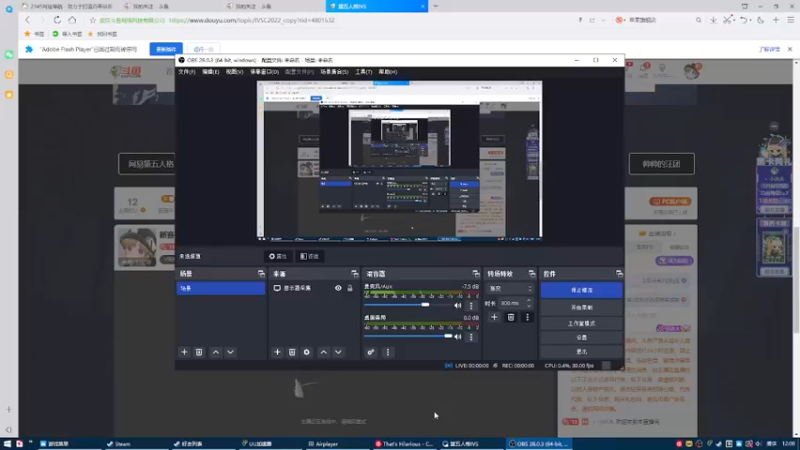Remove selected scene with Scenes trash icon
800x450 pixels.
point(199,352)
